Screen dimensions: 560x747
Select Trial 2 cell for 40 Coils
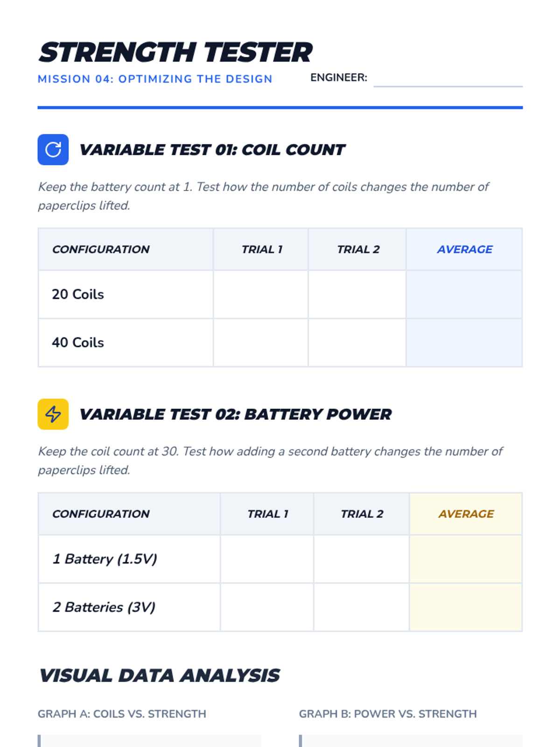tap(357, 343)
